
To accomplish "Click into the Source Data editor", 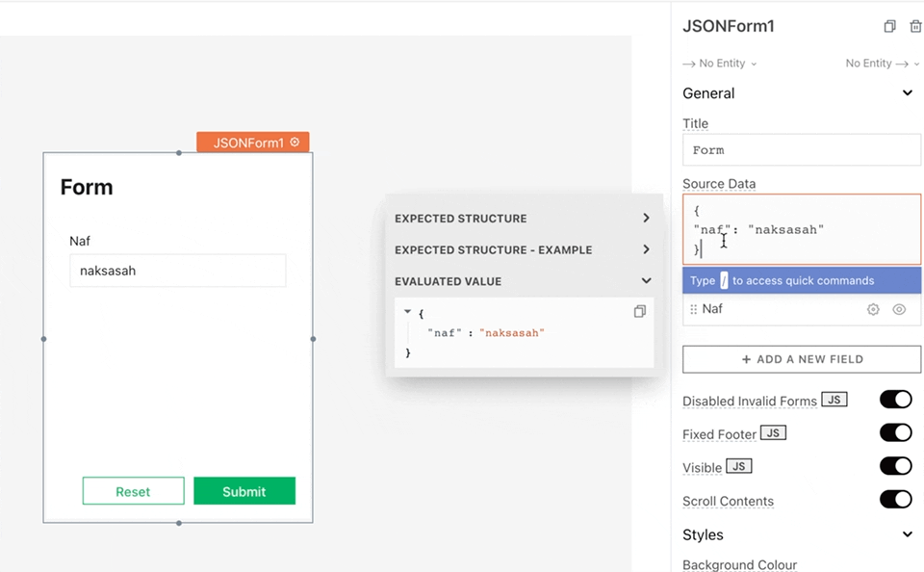I will pyautogui.click(x=802, y=229).
